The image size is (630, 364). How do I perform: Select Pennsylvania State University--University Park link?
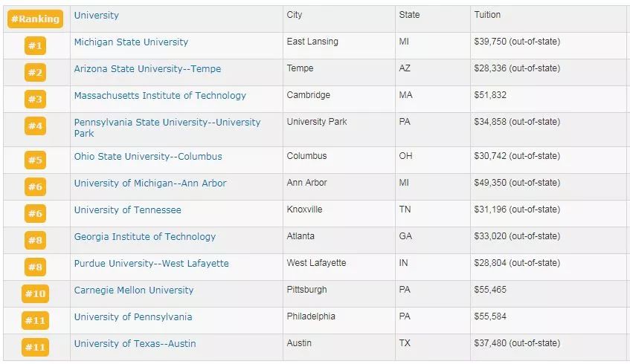(x=167, y=123)
